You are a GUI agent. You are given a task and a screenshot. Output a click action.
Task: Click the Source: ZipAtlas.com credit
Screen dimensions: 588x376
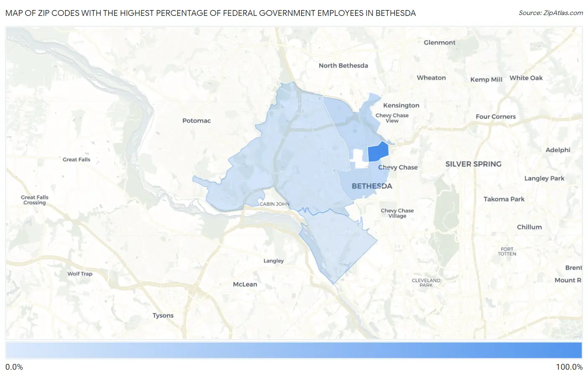click(x=551, y=13)
